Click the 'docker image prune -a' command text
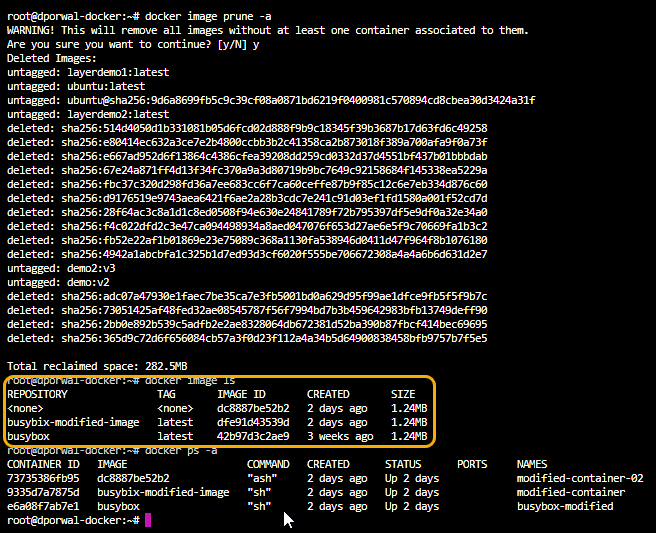Screen dimensions: 656x533 click(x=208, y=16)
